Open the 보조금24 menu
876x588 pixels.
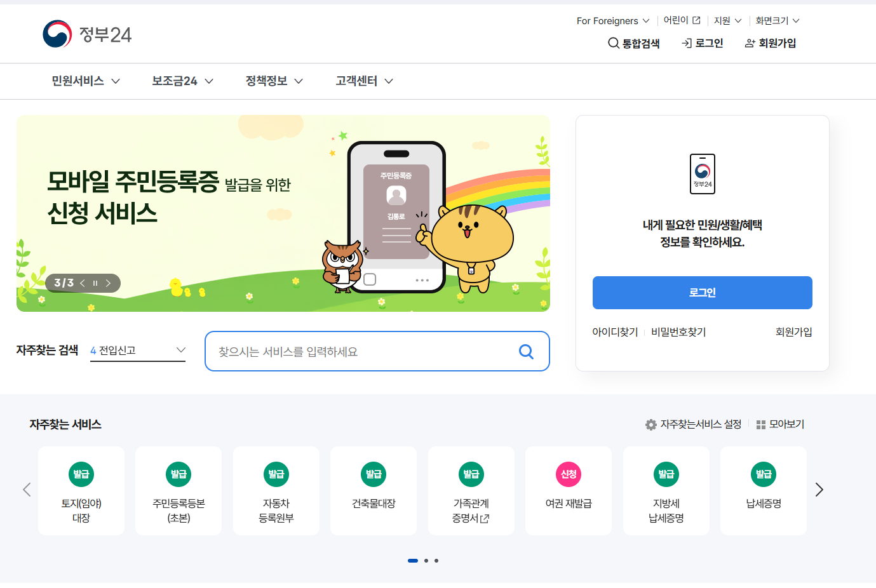pyautogui.click(x=182, y=81)
